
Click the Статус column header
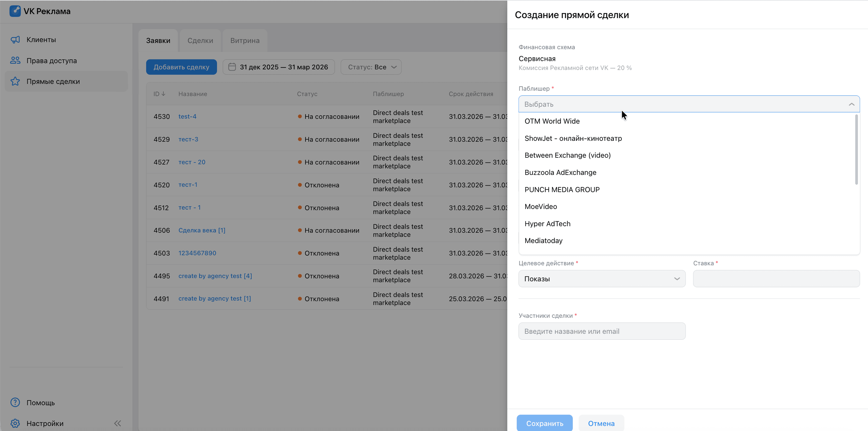coord(307,94)
